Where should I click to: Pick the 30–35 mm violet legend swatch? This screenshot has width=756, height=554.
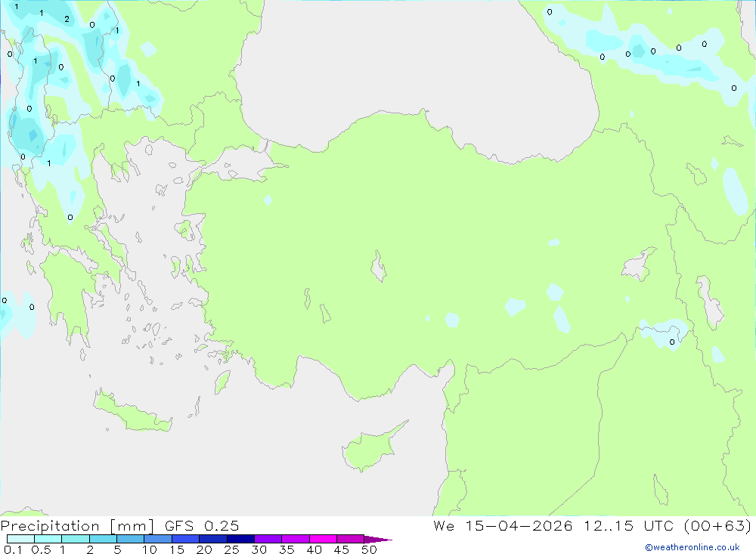click(x=268, y=539)
